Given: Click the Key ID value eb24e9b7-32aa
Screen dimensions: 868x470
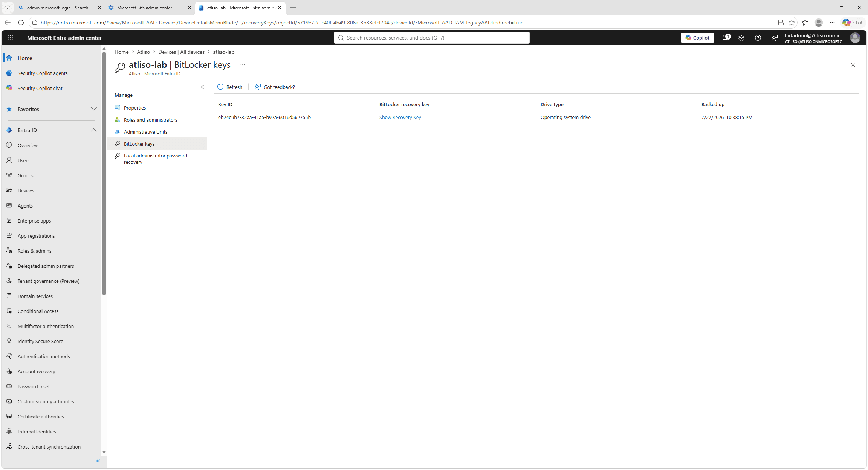Looking at the screenshot, I should click(264, 117).
